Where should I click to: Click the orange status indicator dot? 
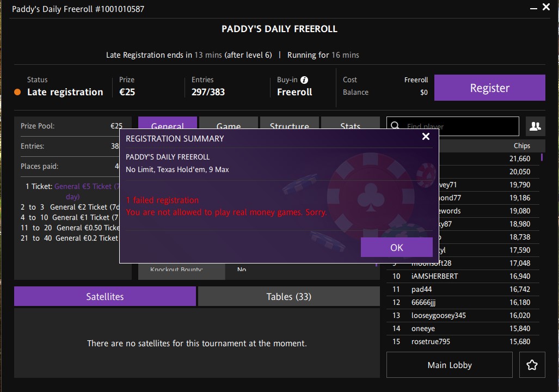[x=17, y=92]
